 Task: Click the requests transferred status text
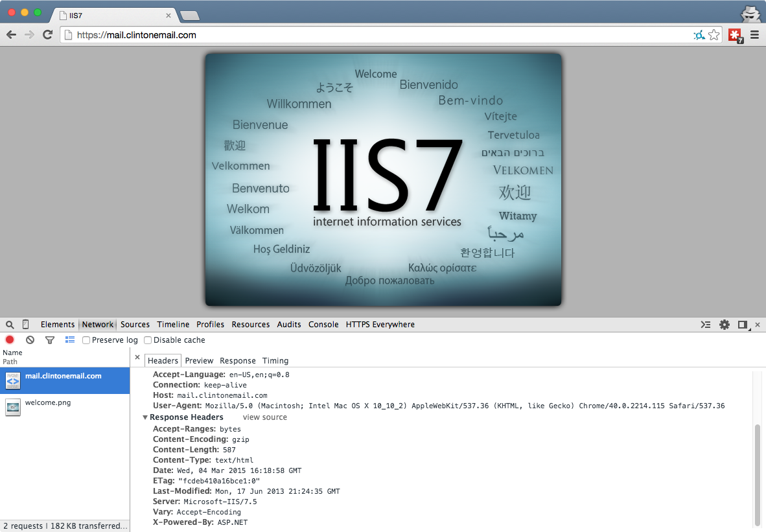point(65,526)
